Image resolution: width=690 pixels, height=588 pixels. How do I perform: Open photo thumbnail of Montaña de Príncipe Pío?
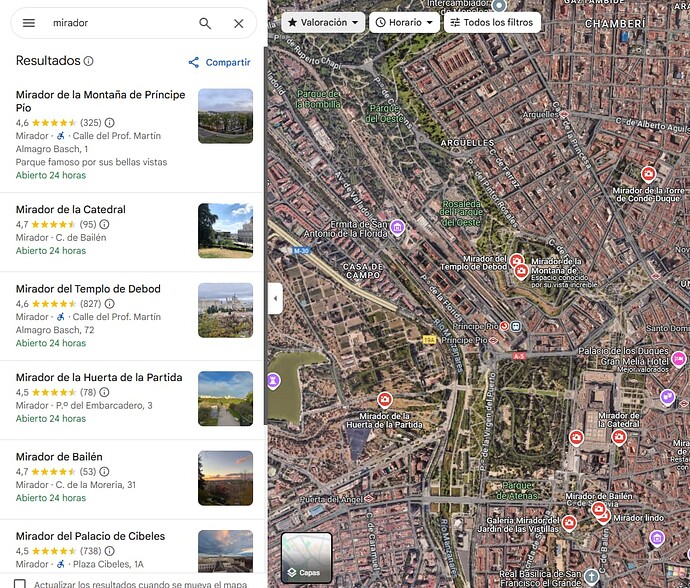pyautogui.click(x=225, y=116)
